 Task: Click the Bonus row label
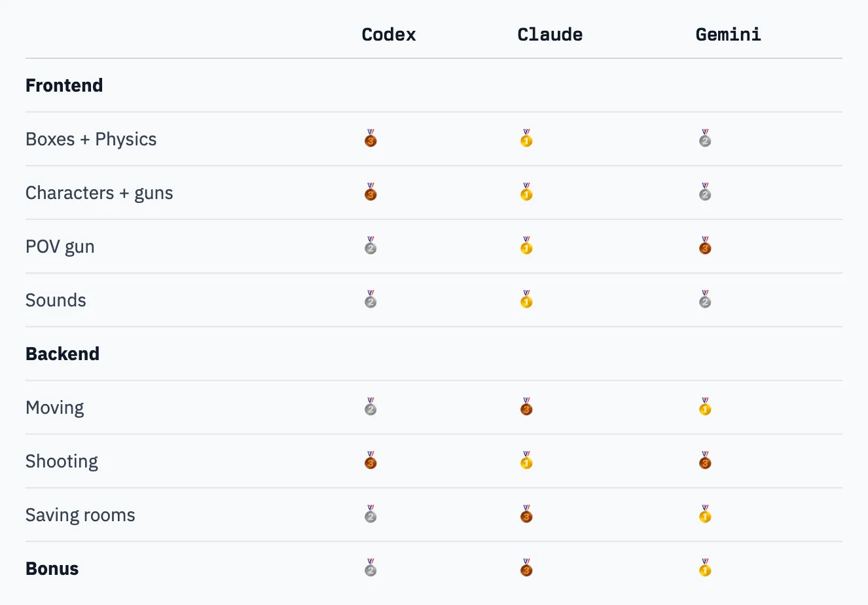52,569
